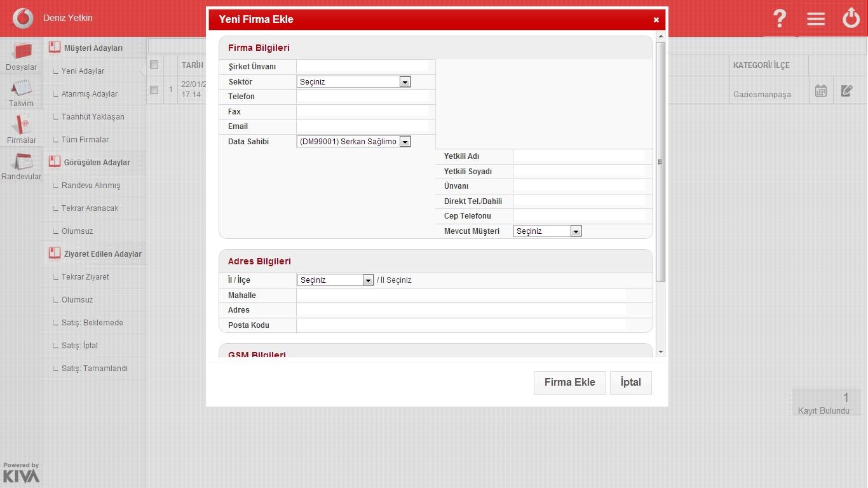
Task: Select Olumsuz under Görüşülen Adaylar
Action: coord(78,231)
